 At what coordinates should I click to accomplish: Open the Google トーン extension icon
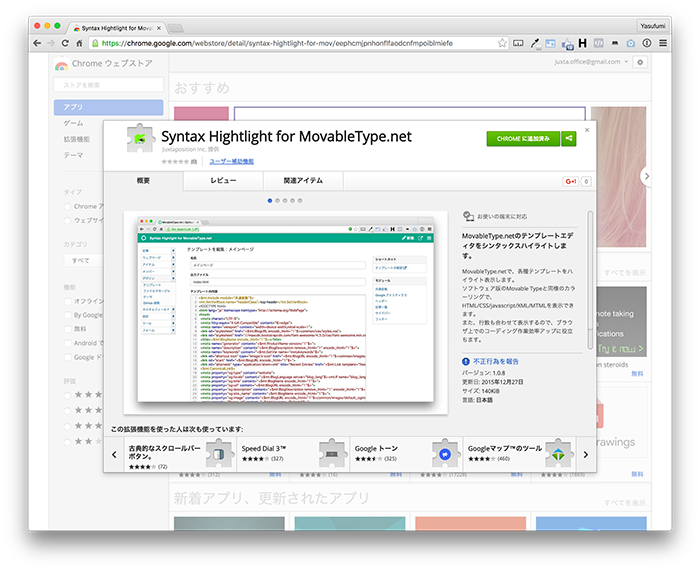point(445,454)
